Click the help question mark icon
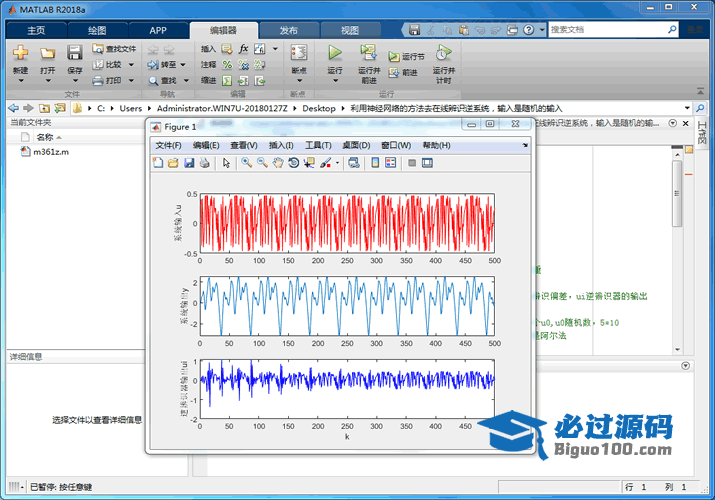Image resolution: width=715 pixels, height=500 pixels. coord(528,30)
